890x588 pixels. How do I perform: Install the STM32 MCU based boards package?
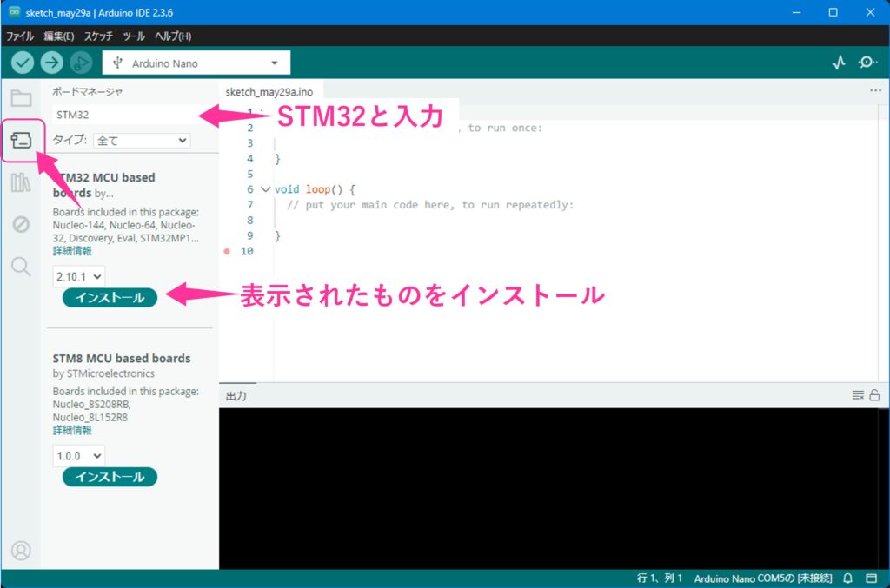110,298
